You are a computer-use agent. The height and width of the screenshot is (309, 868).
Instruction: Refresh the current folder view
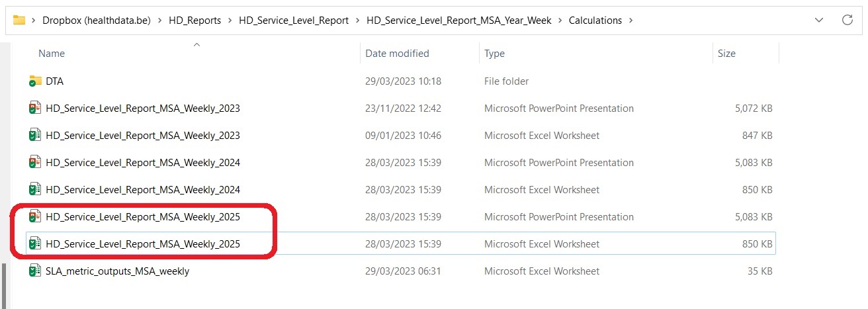[x=847, y=20]
